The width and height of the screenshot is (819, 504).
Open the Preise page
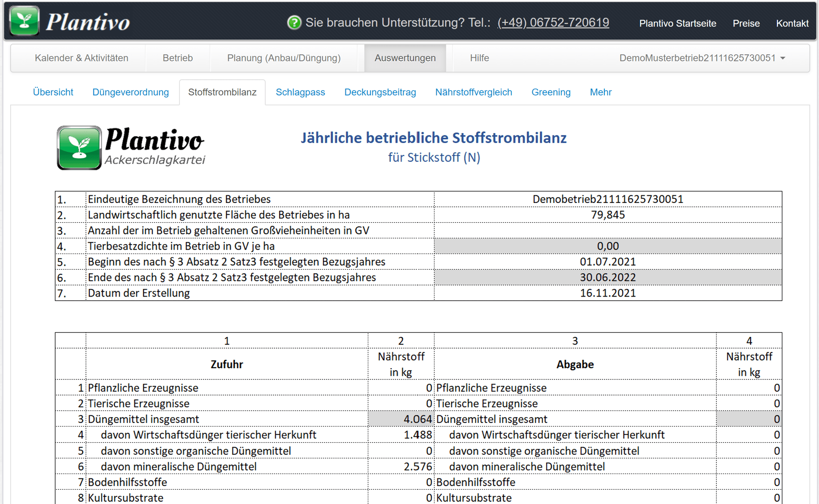point(746,23)
